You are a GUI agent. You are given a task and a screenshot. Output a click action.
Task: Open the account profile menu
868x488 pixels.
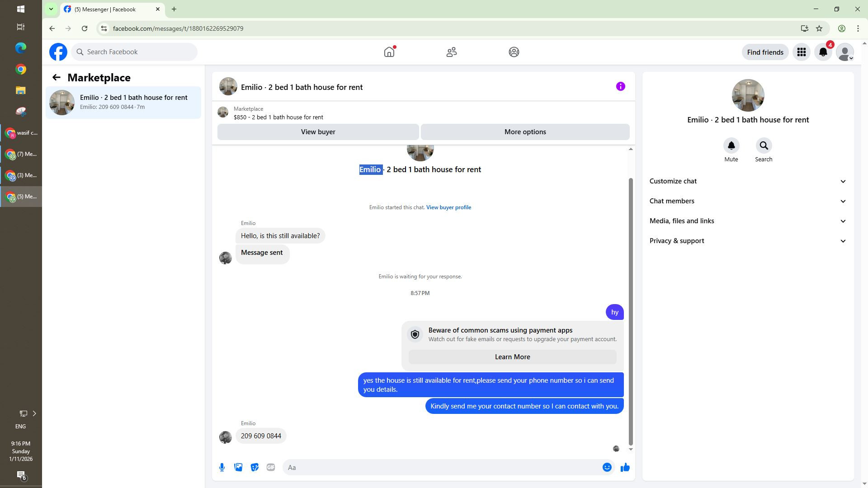coord(845,52)
